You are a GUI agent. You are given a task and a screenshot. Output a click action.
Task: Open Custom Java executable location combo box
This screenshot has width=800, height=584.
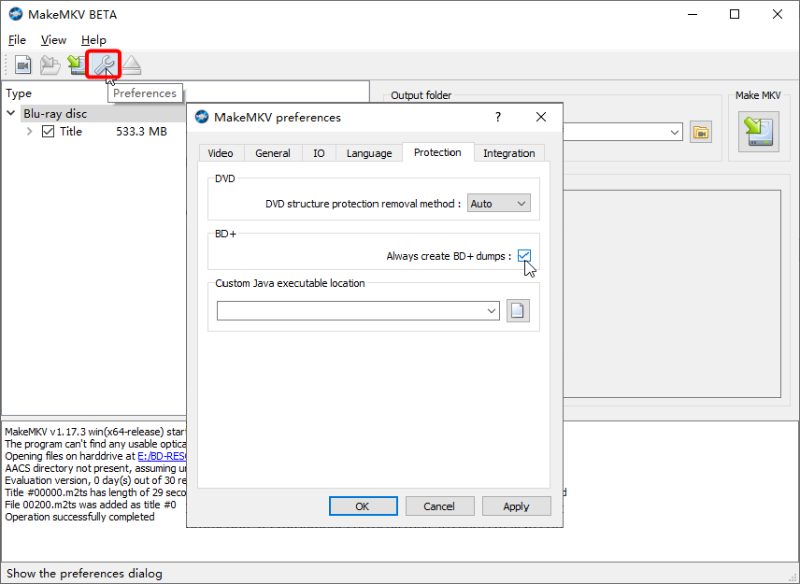358,311
